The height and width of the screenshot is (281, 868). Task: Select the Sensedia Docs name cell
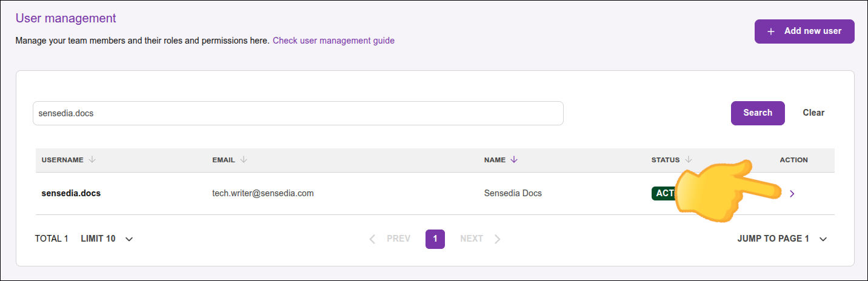(x=513, y=194)
